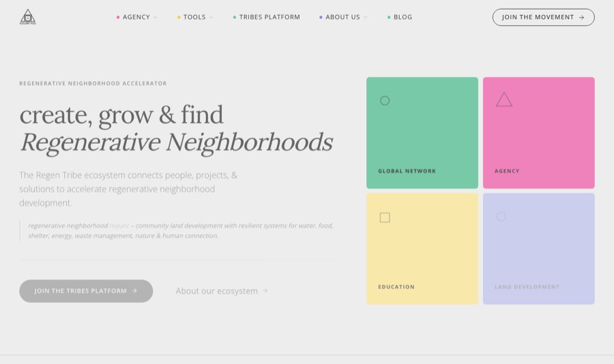Image resolution: width=614 pixels, height=364 pixels.
Task: Click the Global Network label
Action: (x=407, y=171)
